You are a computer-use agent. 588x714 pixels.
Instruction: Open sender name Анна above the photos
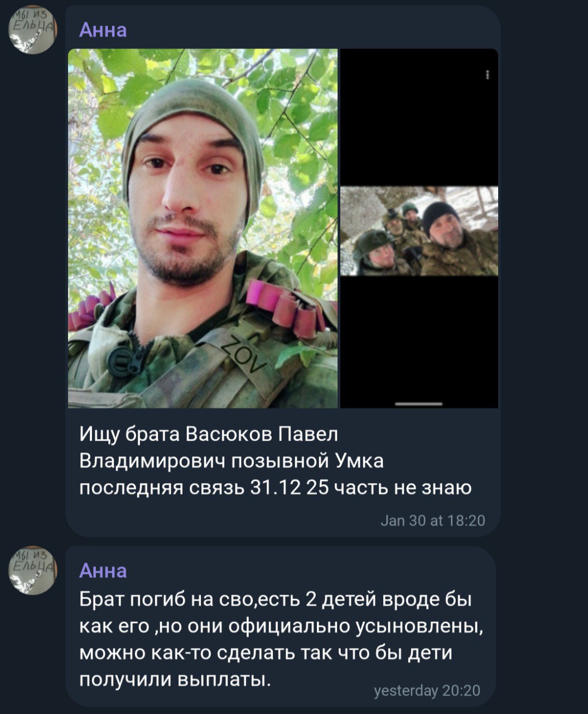pos(103,30)
